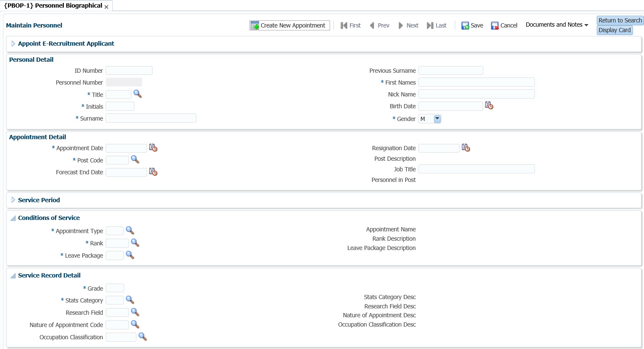Open the Birth Date calendar picker
The image size is (644, 349).
(x=489, y=105)
